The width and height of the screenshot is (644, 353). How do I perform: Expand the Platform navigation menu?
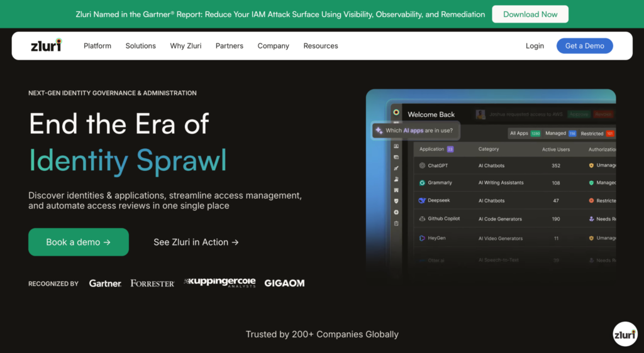(97, 46)
